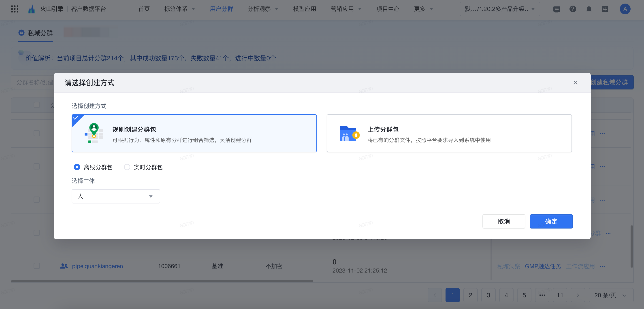Open the 20 条/页 page size dropdown
644x309 pixels.
[611, 295]
